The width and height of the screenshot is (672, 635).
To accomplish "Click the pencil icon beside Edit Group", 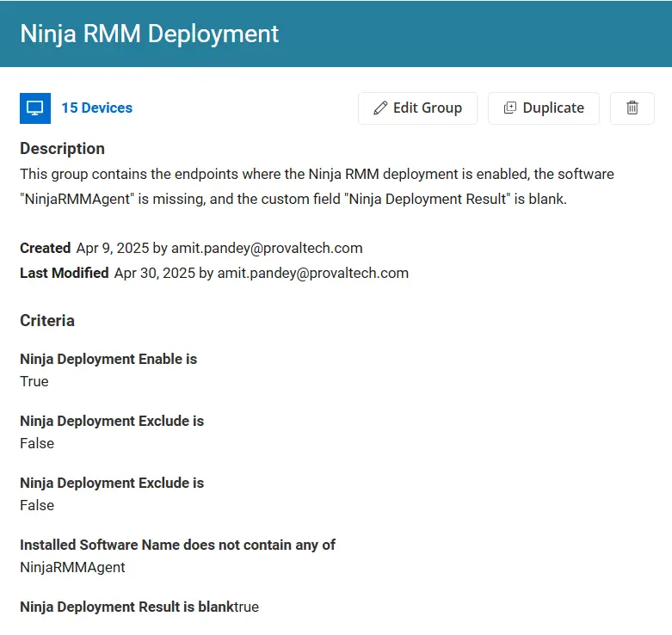I will (x=380, y=108).
